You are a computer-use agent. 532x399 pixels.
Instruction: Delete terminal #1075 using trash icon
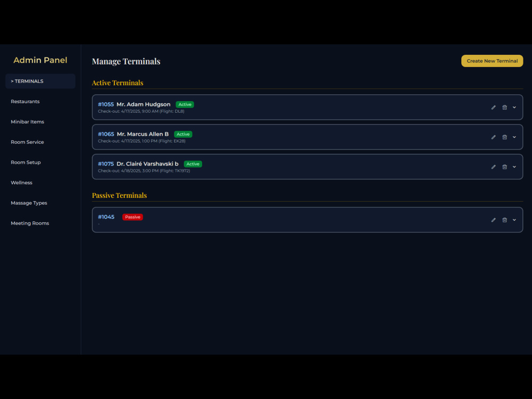coord(504,167)
